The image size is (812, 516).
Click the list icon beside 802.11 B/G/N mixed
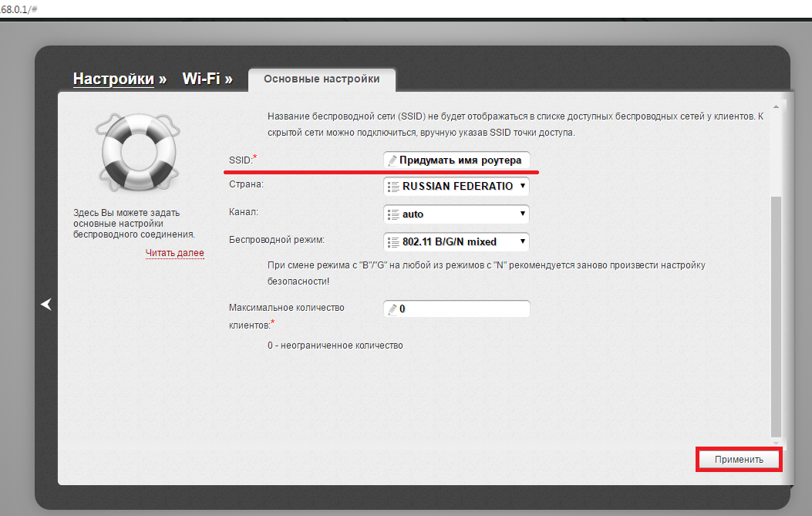(x=393, y=242)
